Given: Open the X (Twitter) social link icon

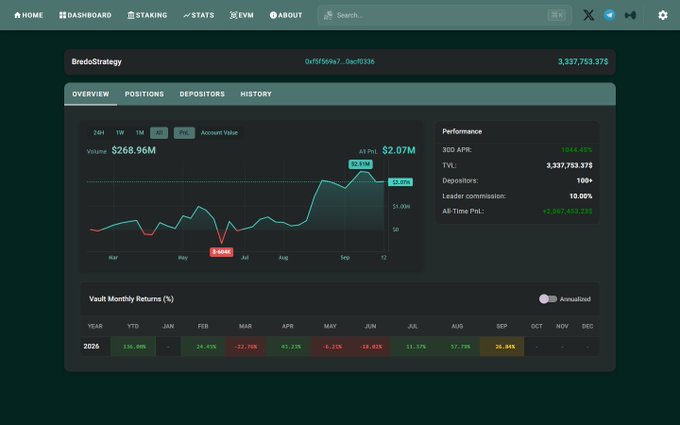Looking at the screenshot, I should pos(588,15).
